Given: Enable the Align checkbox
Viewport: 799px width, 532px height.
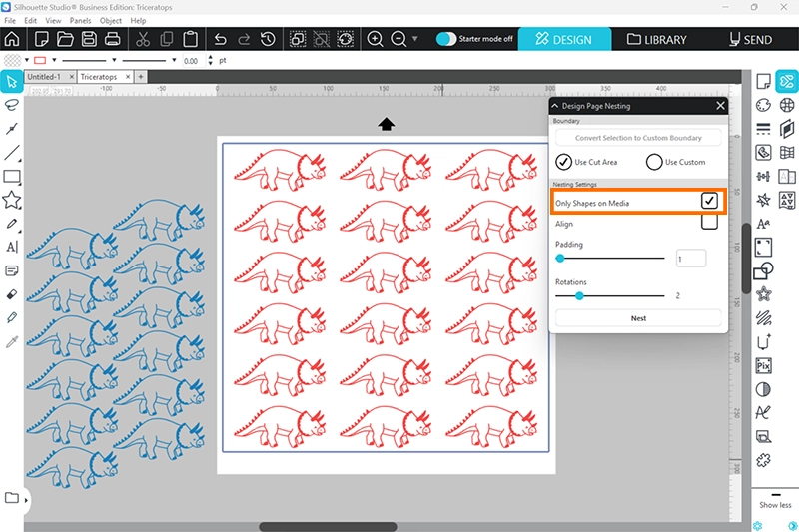Looking at the screenshot, I should tap(709, 223).
